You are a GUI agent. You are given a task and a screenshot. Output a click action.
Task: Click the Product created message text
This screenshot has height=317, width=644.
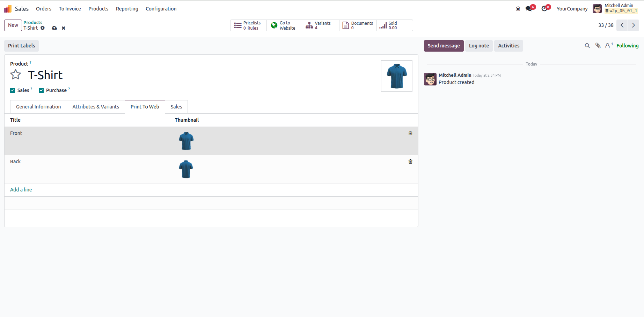(456, 82)
